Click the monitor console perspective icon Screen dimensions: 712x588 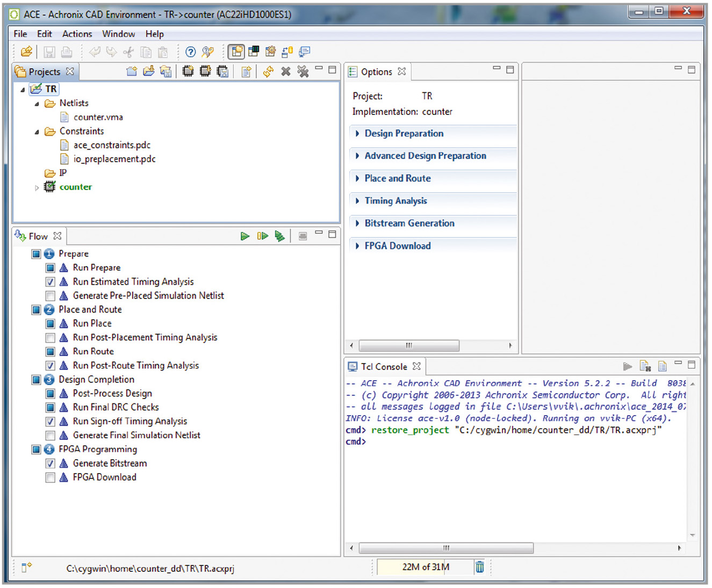305,52
